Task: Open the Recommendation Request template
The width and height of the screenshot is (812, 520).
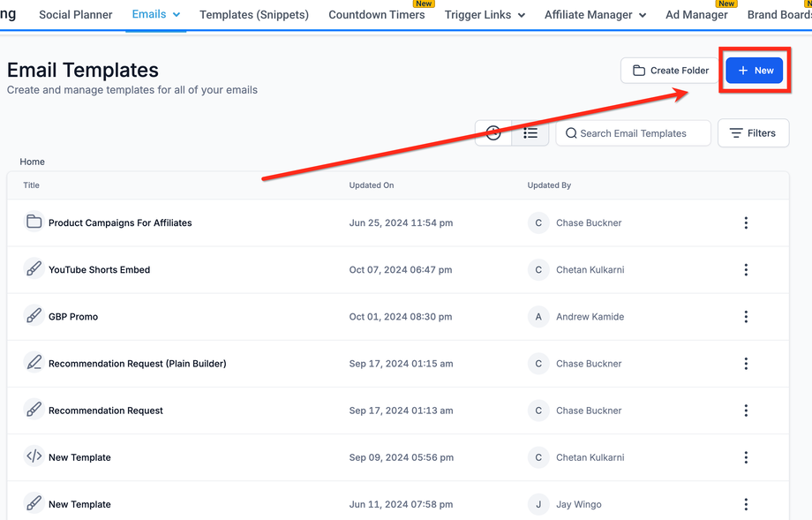Action: (106, 411)
